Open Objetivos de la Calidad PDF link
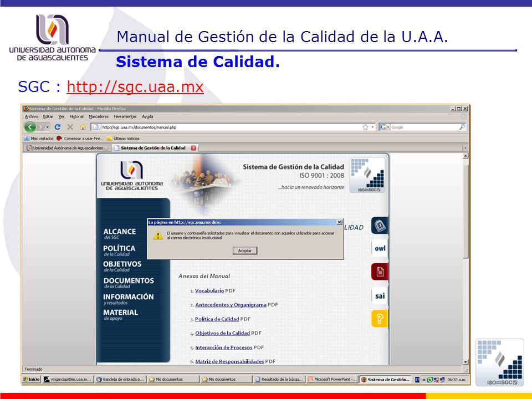The width and height of the screenshot is (532, 399). [x=223, y=333]
